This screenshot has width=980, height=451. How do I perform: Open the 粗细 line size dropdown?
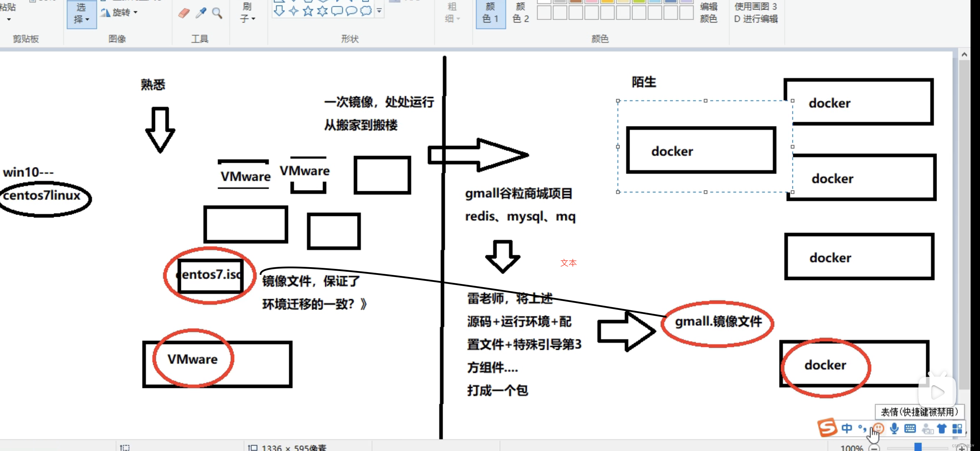click(x=452, y=13)
